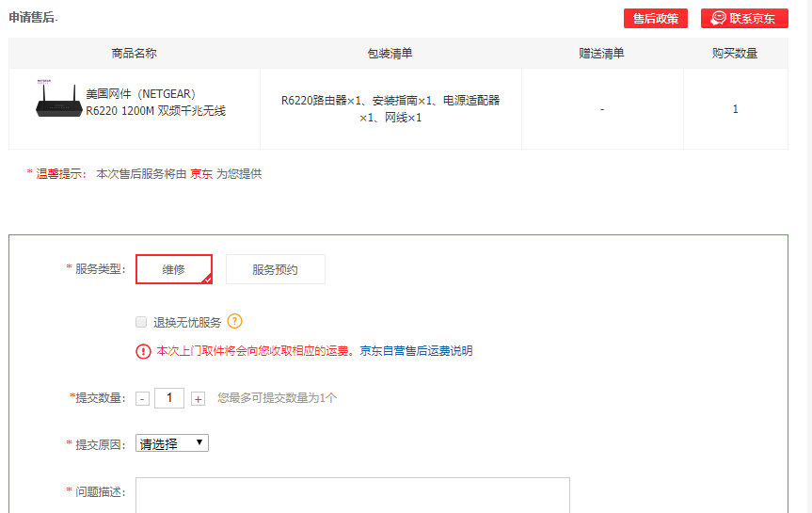This screenshot has height=513, width=812.
Task: Click the packing list cell R6220路由器×1
Action: (390, 109)
